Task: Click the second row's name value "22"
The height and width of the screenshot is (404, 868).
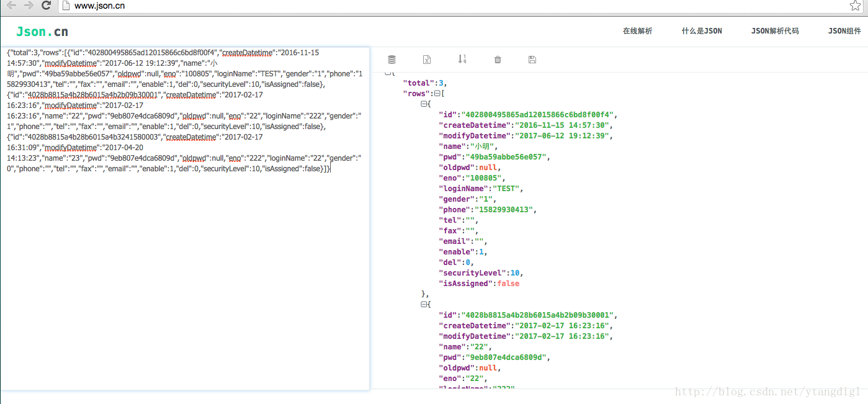Action: [480, 347]
